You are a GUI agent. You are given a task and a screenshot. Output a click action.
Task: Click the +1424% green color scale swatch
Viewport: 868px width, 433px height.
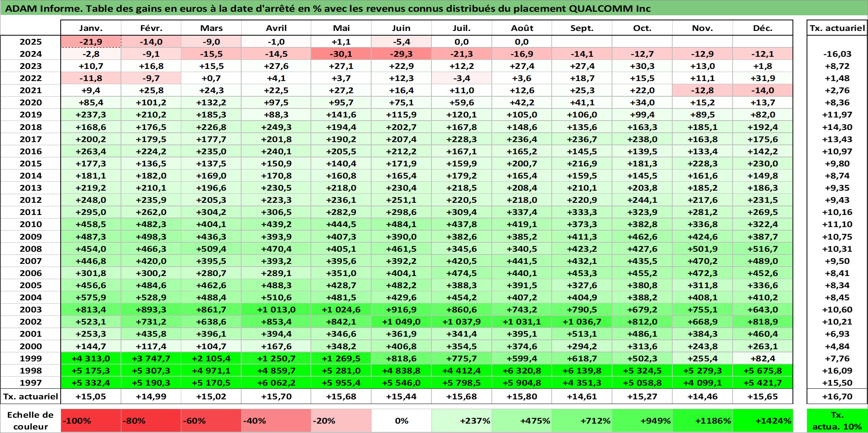(x=763, y=420)
